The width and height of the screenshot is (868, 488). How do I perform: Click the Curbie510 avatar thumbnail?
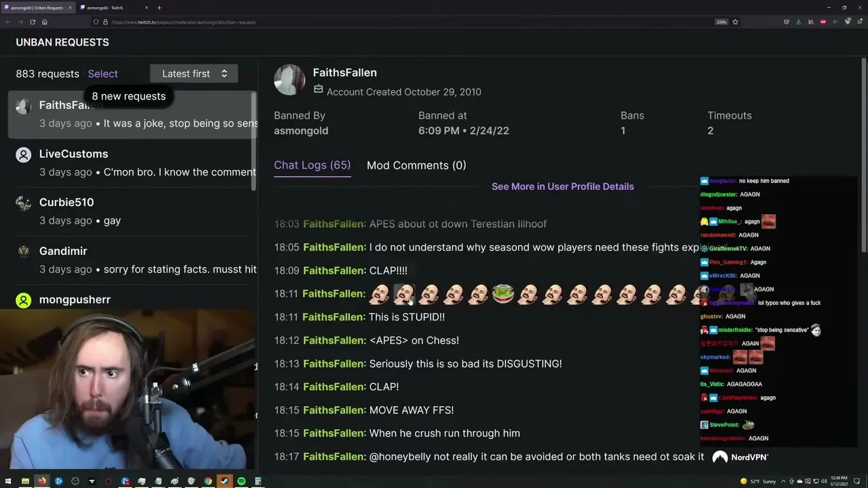point(24,203)
